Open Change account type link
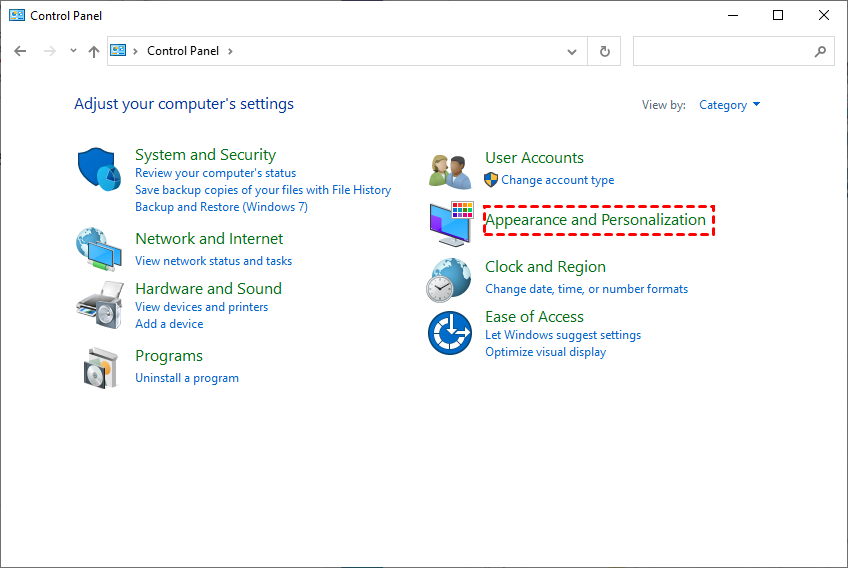This screenshot has width=848, height=568. coord(558,180)
